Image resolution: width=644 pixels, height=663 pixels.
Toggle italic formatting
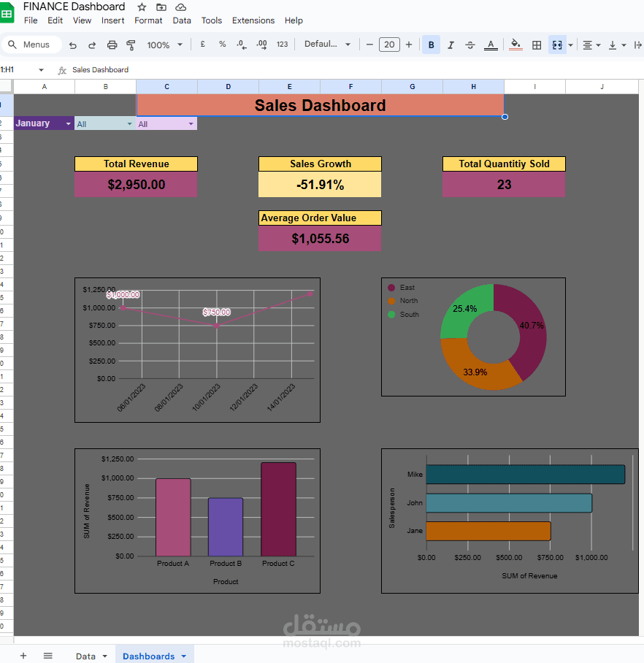pyautogui.click(x=450, y=45)
